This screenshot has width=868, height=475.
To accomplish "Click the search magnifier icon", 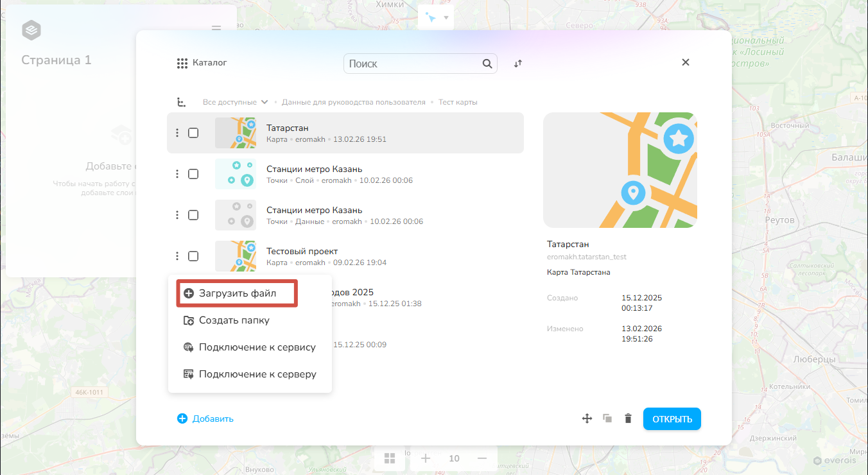I will click(x=487, y=64).
